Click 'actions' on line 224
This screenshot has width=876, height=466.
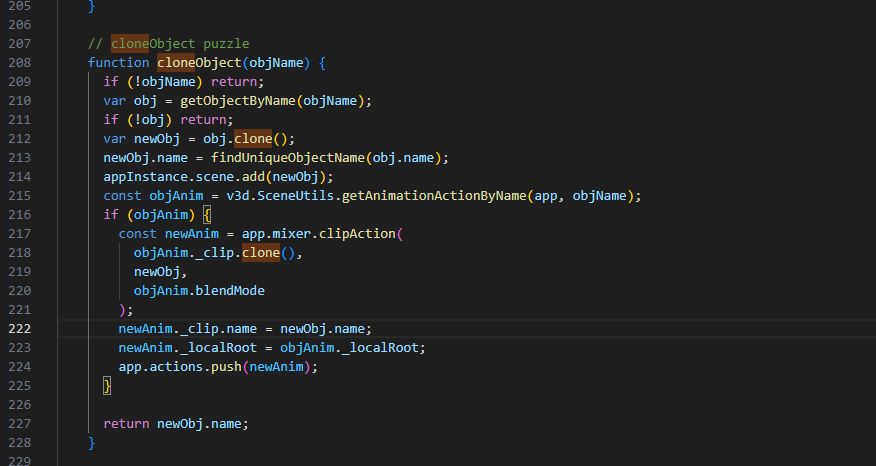click(x=176, y=367)
